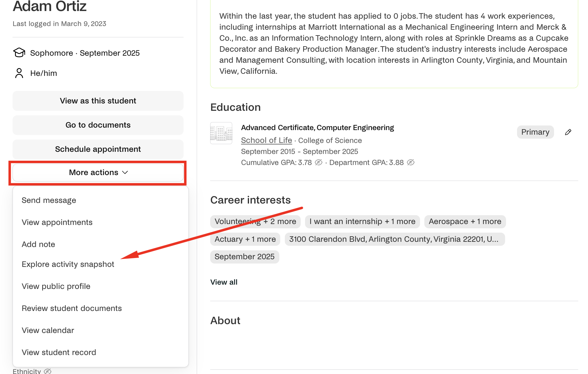The height and width of the screenshot is (374, 588).
Task: Click the student summary paragraph
Action: 394,43
